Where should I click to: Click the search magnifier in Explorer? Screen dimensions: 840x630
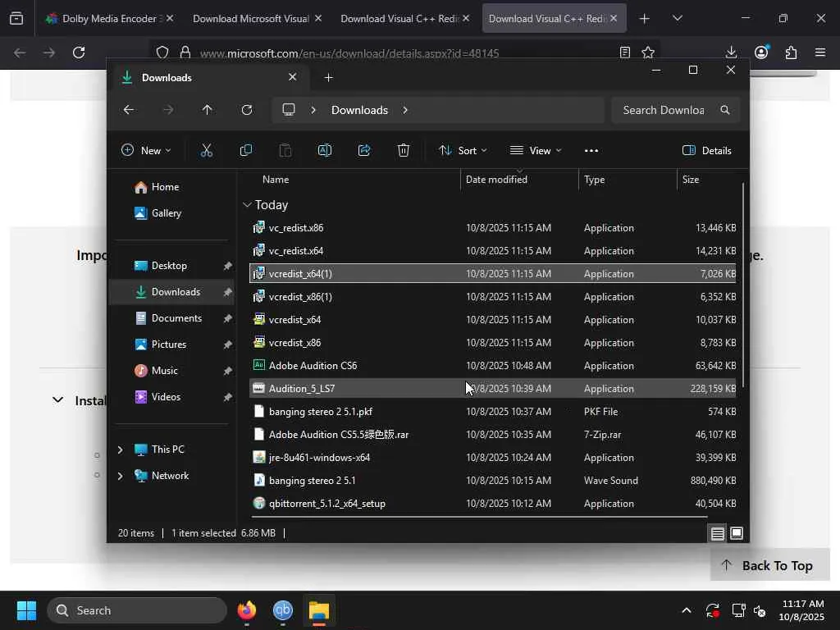(x=725, y=110)
